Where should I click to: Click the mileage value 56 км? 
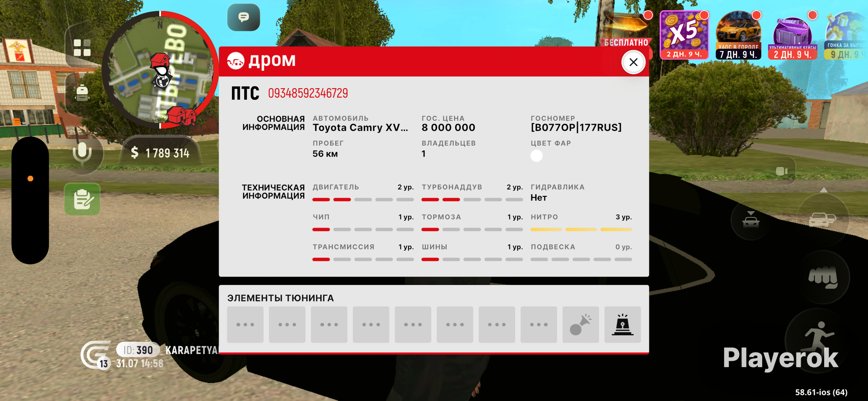pyautogui.click(x=325, y=154)
